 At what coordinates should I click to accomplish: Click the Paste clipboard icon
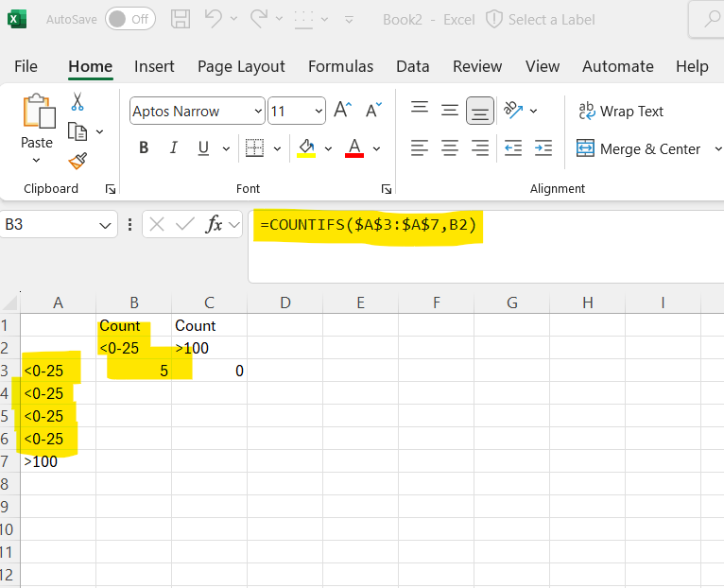[x=40, y=111]
